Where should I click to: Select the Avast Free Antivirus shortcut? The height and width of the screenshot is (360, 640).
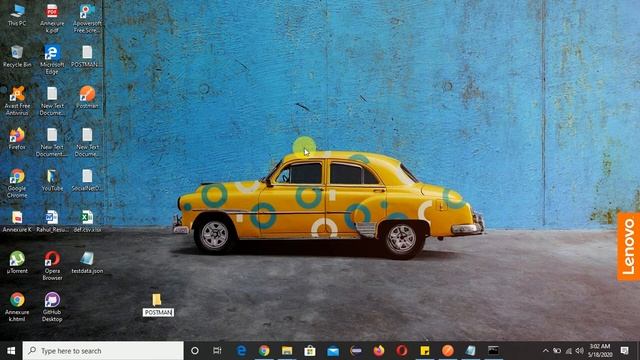click(17, 101)
